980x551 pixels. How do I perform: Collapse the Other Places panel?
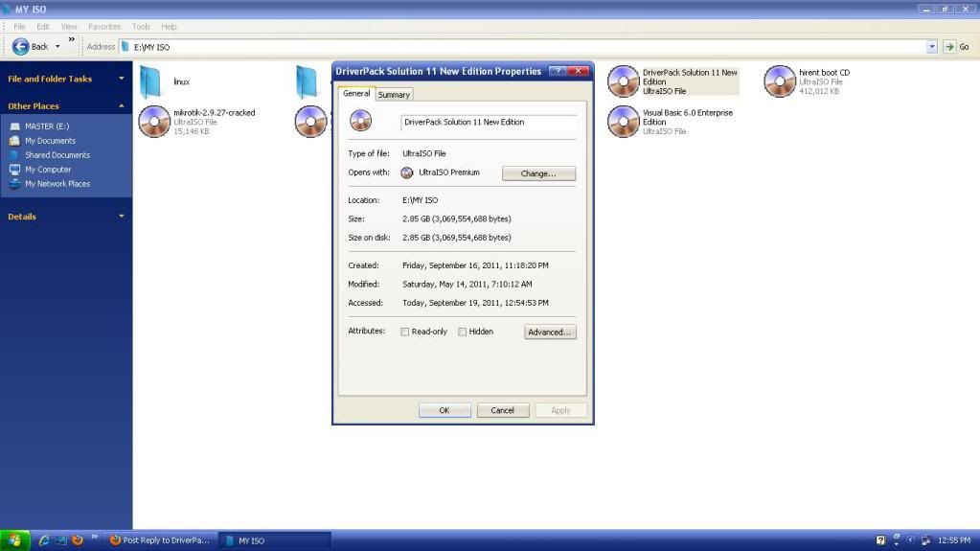122,106
